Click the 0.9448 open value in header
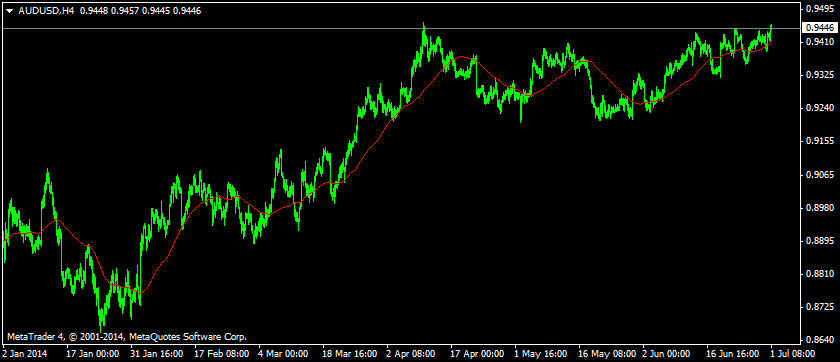The width and height of the screenshot is (840, 362). pos(94,11)
